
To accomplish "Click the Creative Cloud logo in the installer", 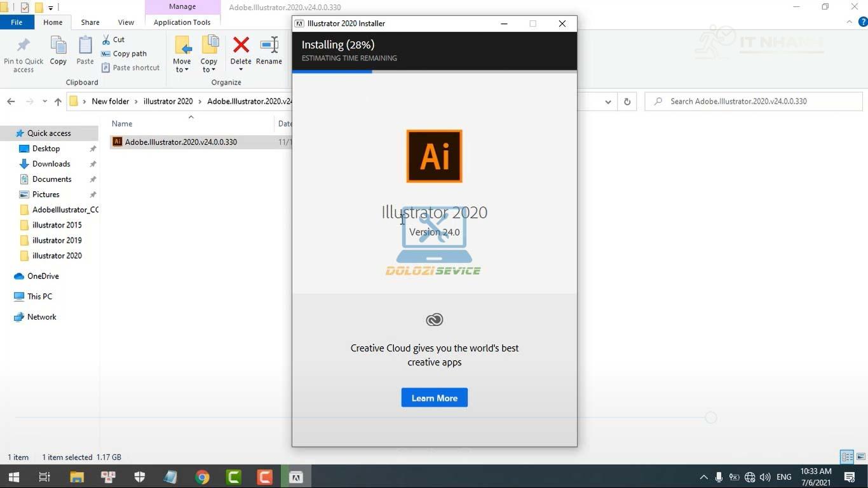I will [434, 320].
